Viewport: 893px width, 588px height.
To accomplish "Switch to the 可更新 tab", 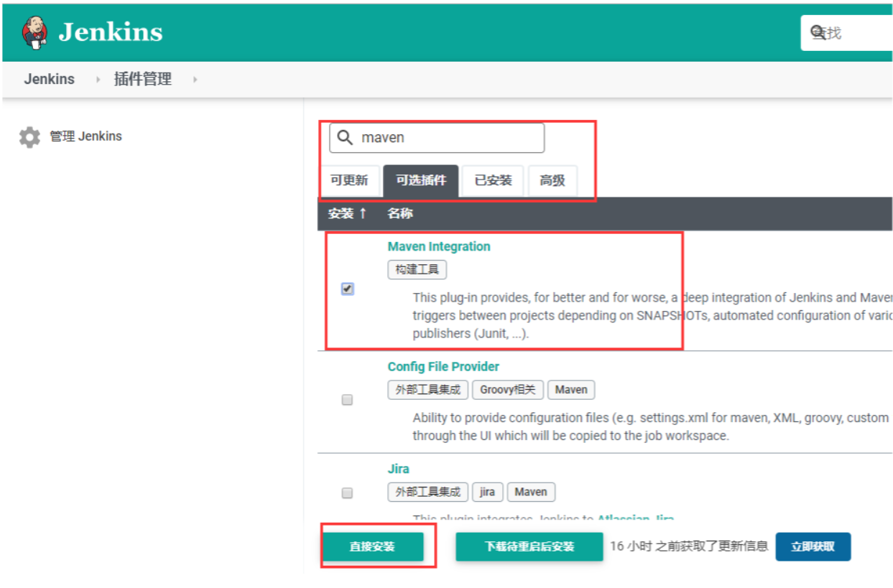I will point(349,180).
